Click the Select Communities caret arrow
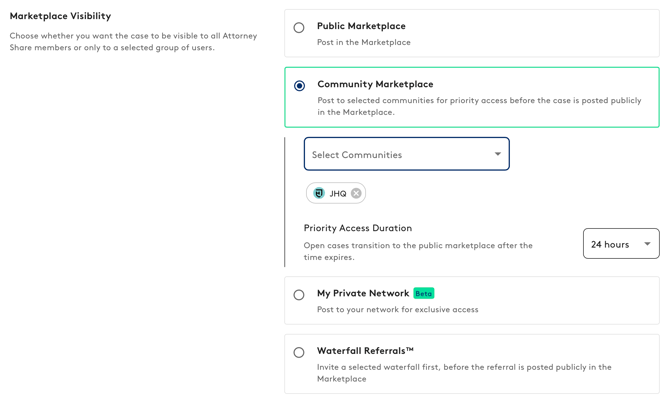 coord(497,154)
